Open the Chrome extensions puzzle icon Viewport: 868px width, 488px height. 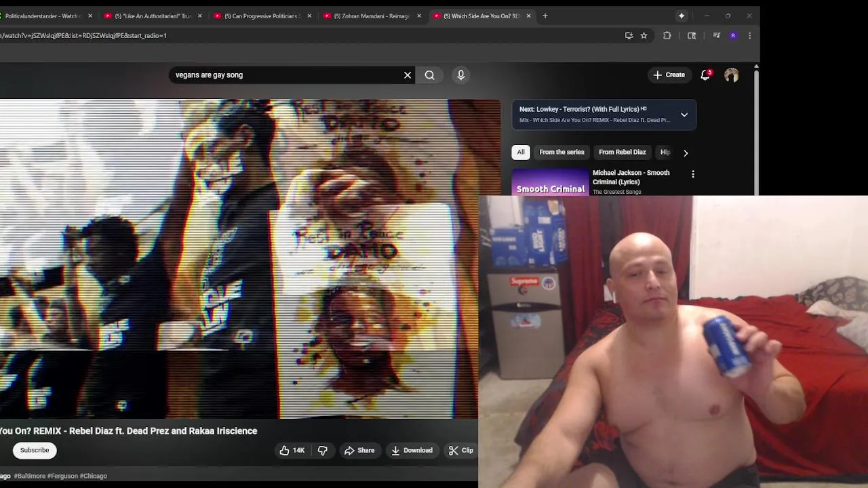point(667,35)
